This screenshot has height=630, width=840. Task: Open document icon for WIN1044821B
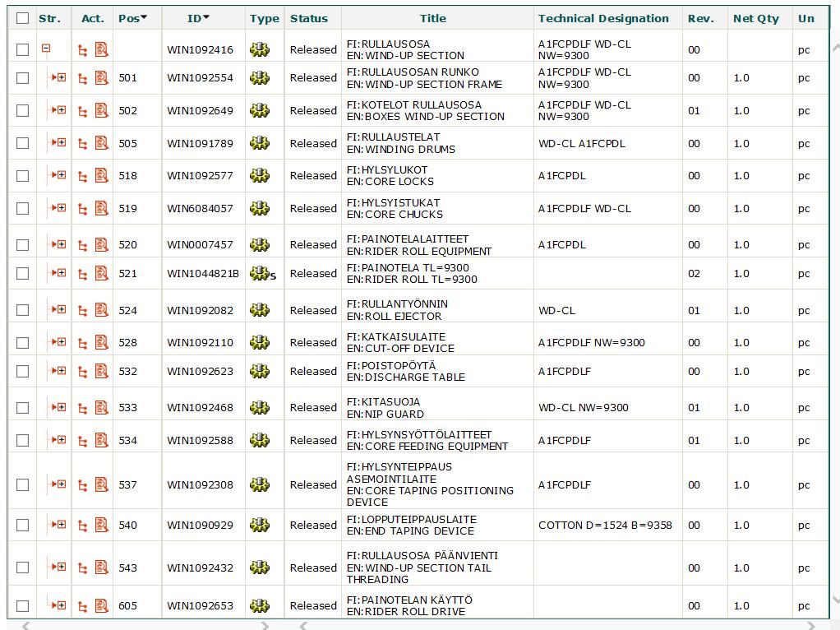[101, 273]
